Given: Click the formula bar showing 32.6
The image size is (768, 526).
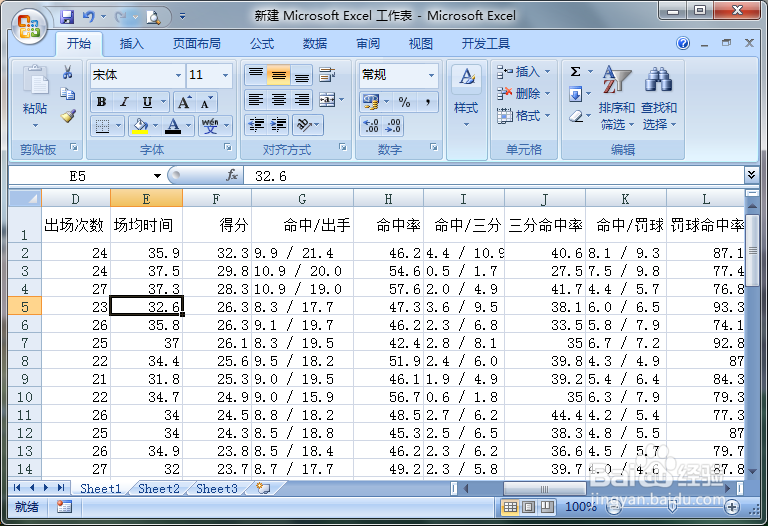Looking at the screenshot, I should (x=494, y=176).
